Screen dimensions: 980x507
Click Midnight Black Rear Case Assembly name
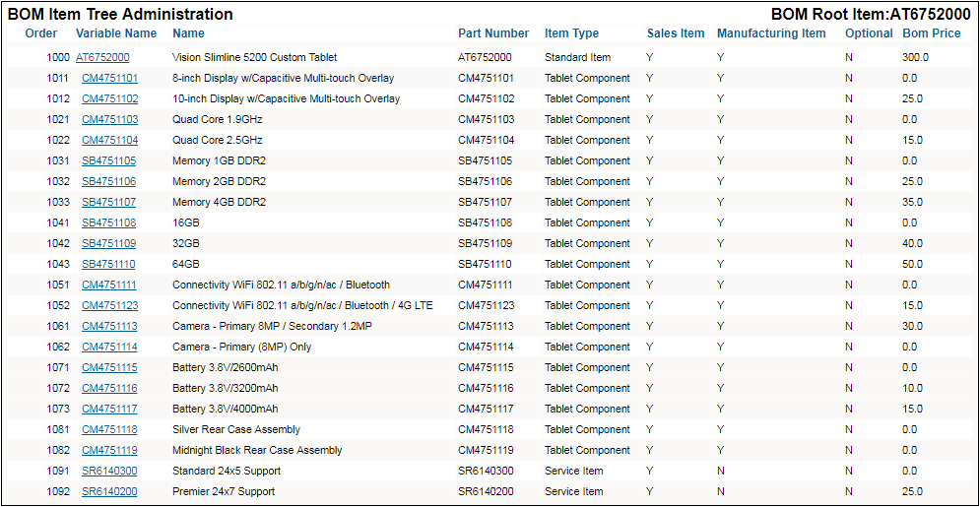click(257, 450)
